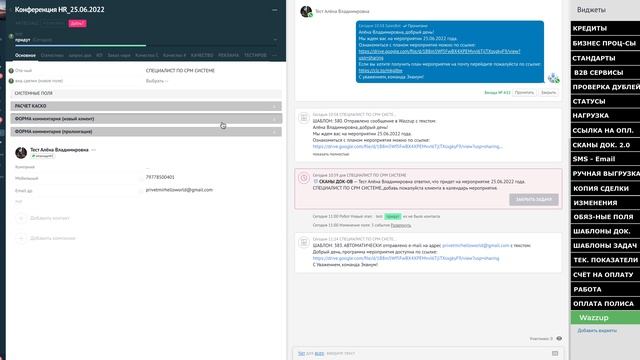Switch to the КАЧЕСТВО tab
This screenshot has height=360, width=640.
point(202,55)
